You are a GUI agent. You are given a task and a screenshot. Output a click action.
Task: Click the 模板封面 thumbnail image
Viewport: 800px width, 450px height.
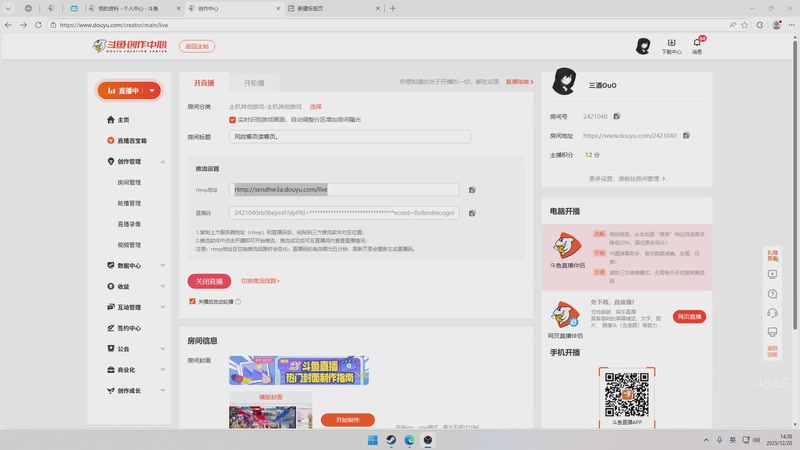[x=270, y=417]
